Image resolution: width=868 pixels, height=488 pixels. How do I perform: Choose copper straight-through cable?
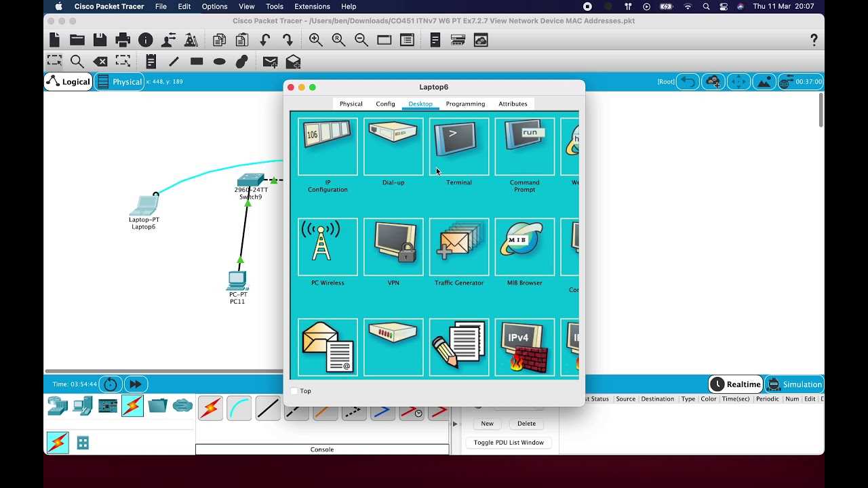268,408
